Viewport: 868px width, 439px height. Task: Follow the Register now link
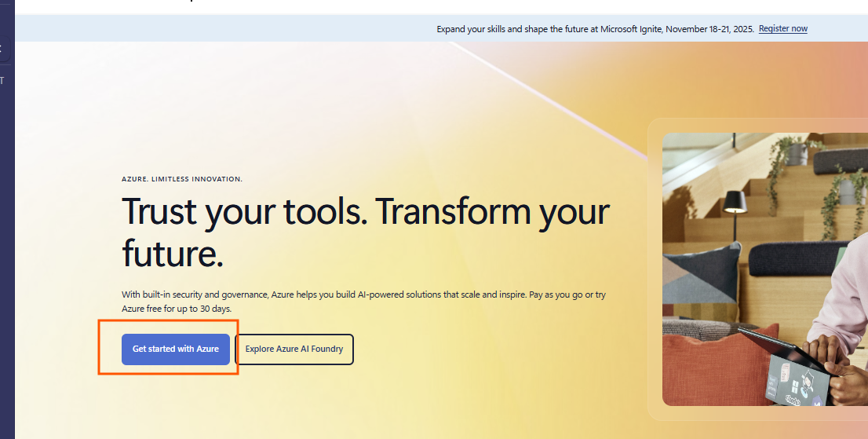[x=782, y=29]
